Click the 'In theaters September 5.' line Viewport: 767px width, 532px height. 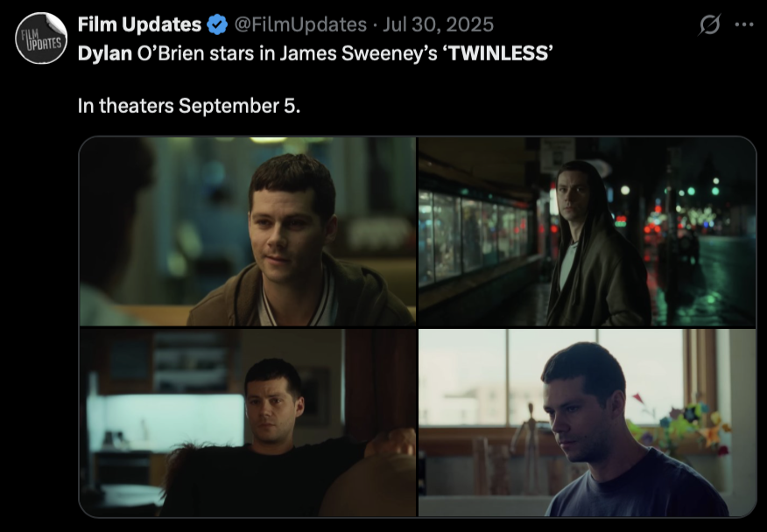tap(189, 106)
